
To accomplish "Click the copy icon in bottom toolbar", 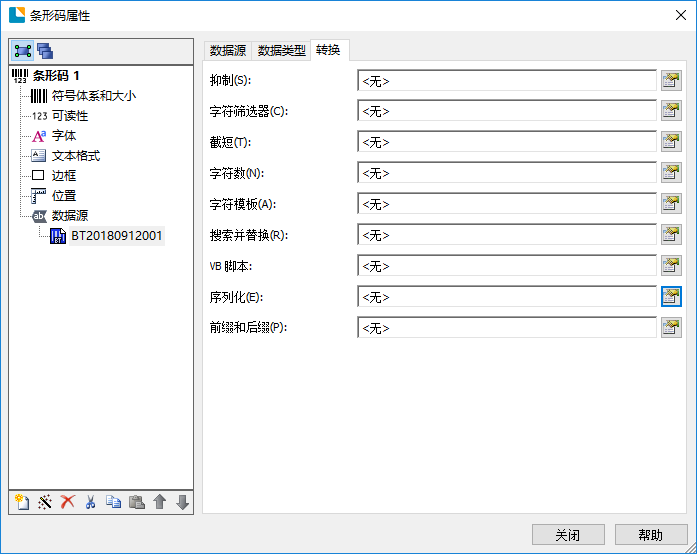I will tap(113, 502).
